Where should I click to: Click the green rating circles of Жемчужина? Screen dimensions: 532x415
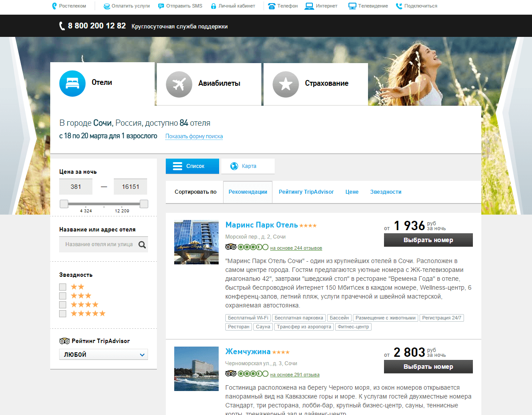pos(253,374)
